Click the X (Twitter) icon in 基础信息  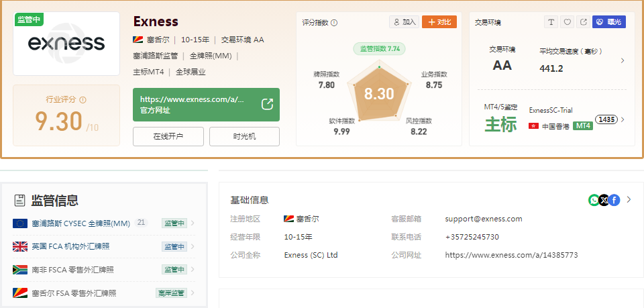coord(604,200)
